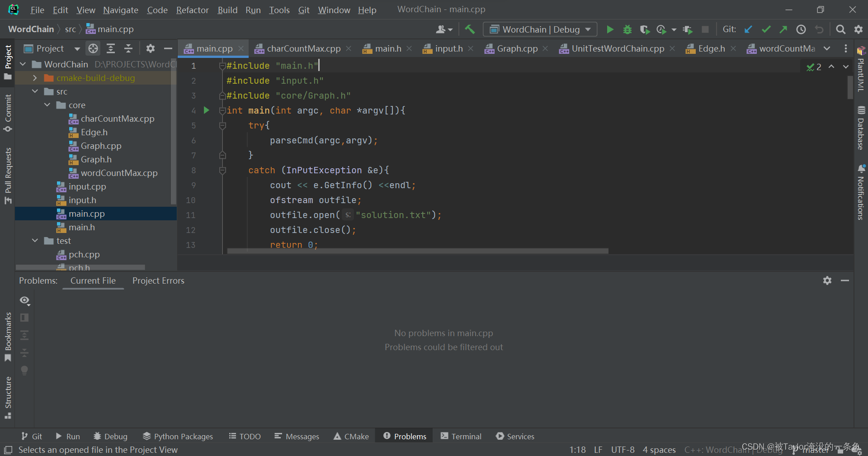
Task: Toggle the Database tool window
Action: 861,128
